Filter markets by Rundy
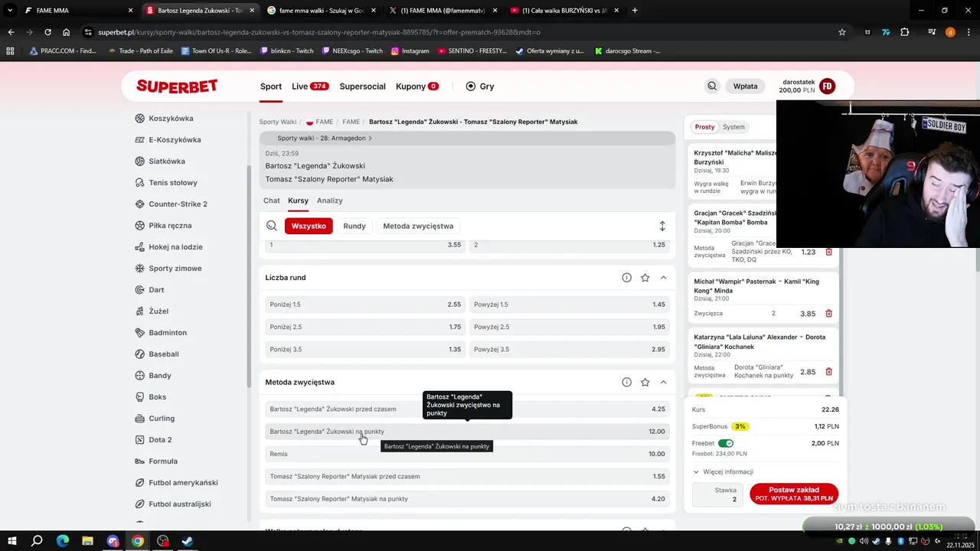 [x=354, y=226]
